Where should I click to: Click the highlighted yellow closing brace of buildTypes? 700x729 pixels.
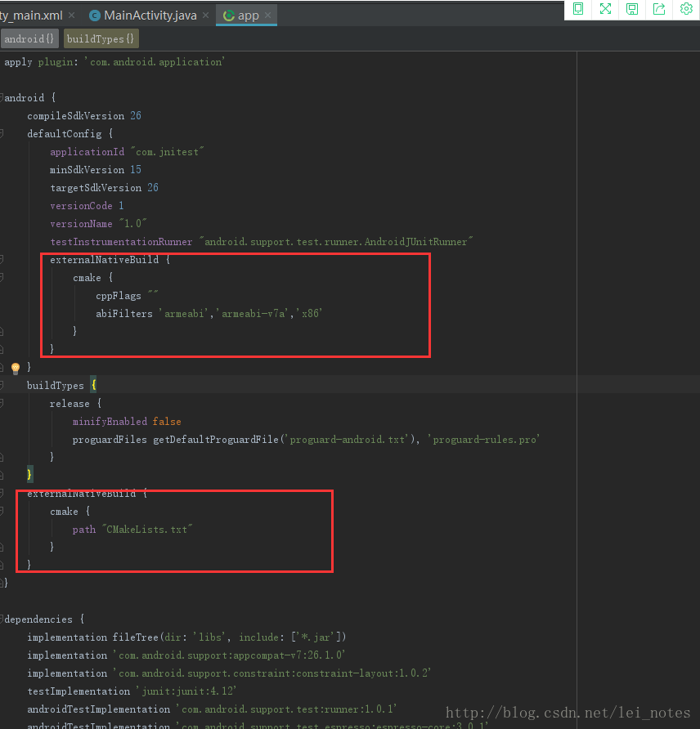29,475
